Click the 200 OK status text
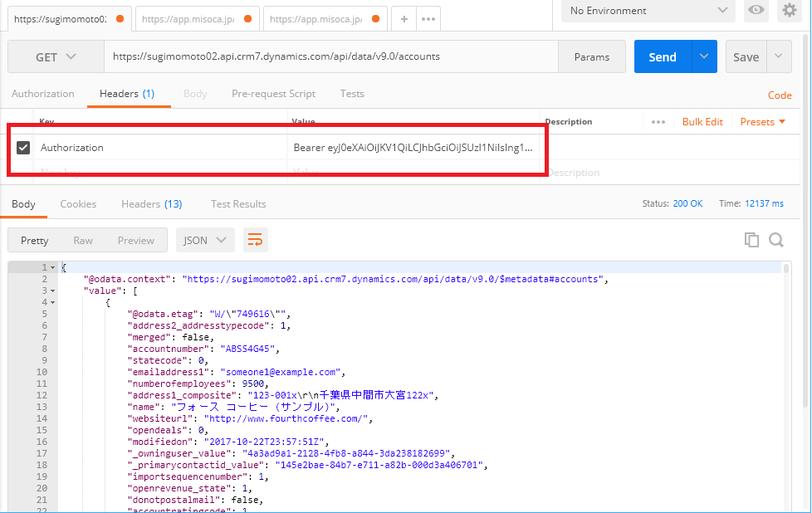 (687, 203)
